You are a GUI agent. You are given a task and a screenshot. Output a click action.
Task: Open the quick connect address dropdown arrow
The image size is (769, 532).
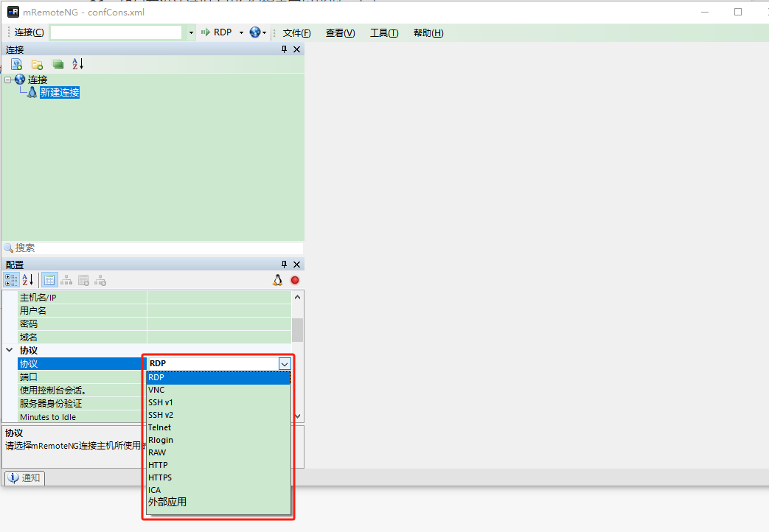pyautogui.click(x=191, y=33)
